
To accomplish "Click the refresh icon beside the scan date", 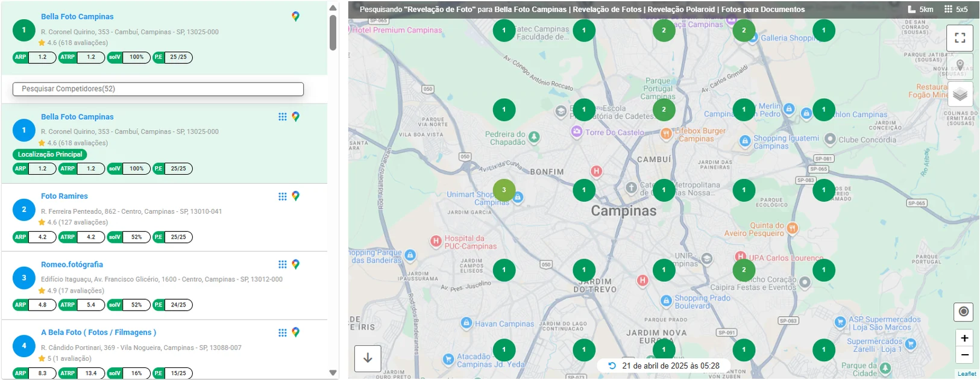I will [x=612, y=366].
